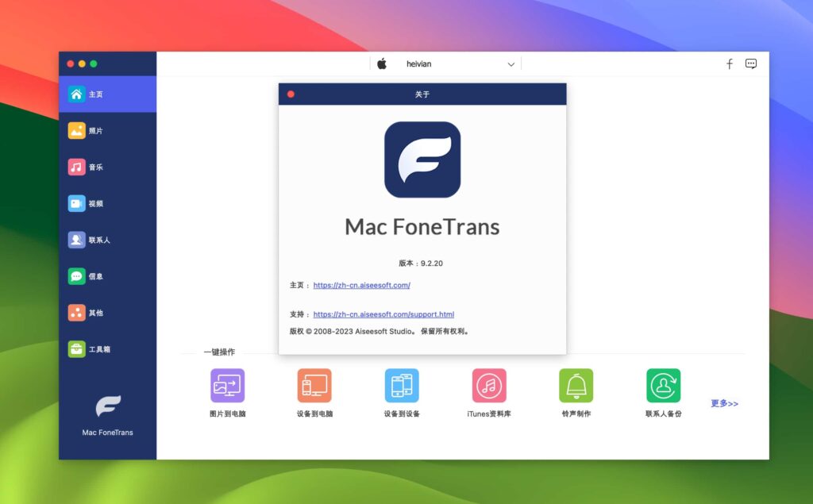
Task: Open the feedback message bubble icon
Action: (751, 63)
